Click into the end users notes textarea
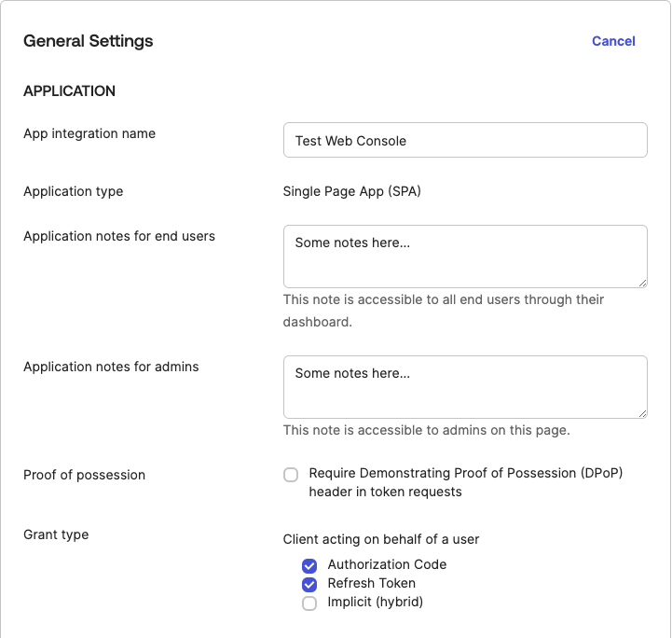This screenshot has height=638, width=672. click(x=464, y=256)
